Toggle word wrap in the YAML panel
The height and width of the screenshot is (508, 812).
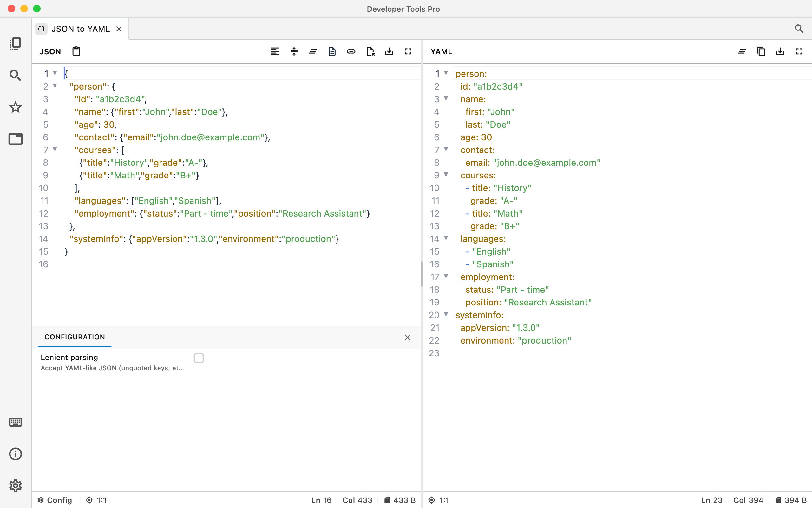742,51
